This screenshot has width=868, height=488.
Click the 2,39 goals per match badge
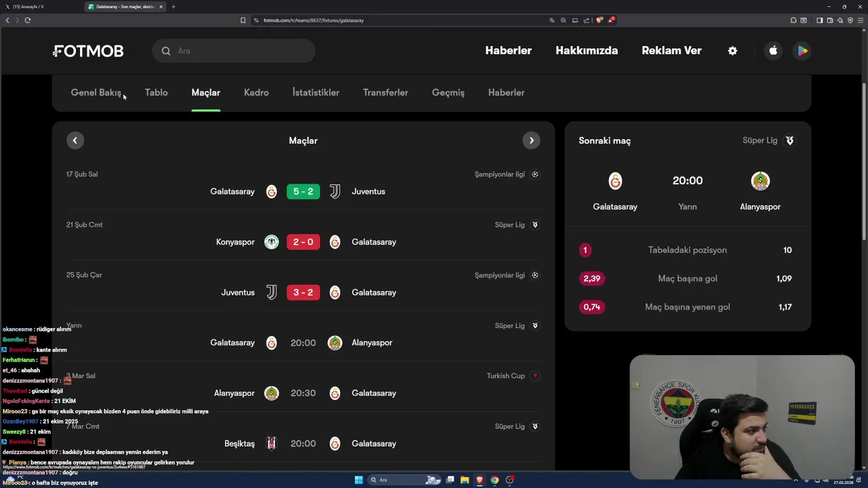(x=592, y=279)
